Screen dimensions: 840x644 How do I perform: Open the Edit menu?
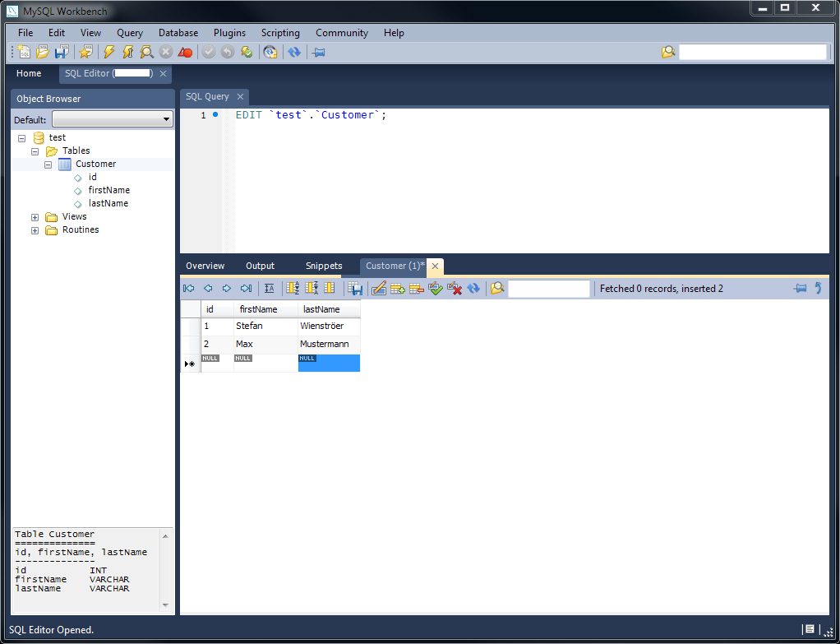point(56,33)
